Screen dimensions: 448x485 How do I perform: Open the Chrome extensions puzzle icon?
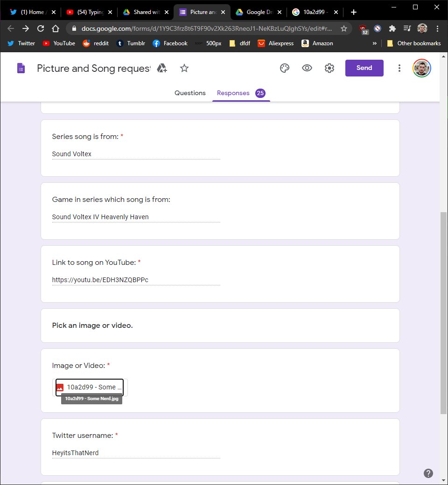click(x=392, y=28)
